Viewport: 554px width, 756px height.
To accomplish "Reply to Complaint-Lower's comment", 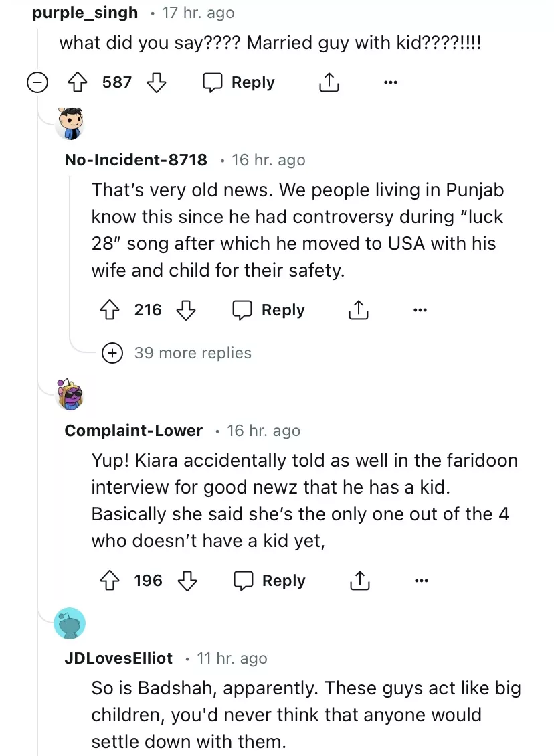I will tap(270, 581).
